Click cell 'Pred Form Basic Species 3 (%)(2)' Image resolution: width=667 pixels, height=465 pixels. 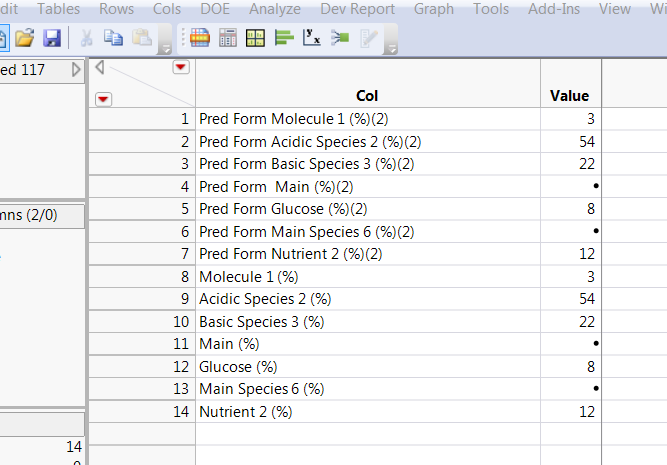click(368, 164)
